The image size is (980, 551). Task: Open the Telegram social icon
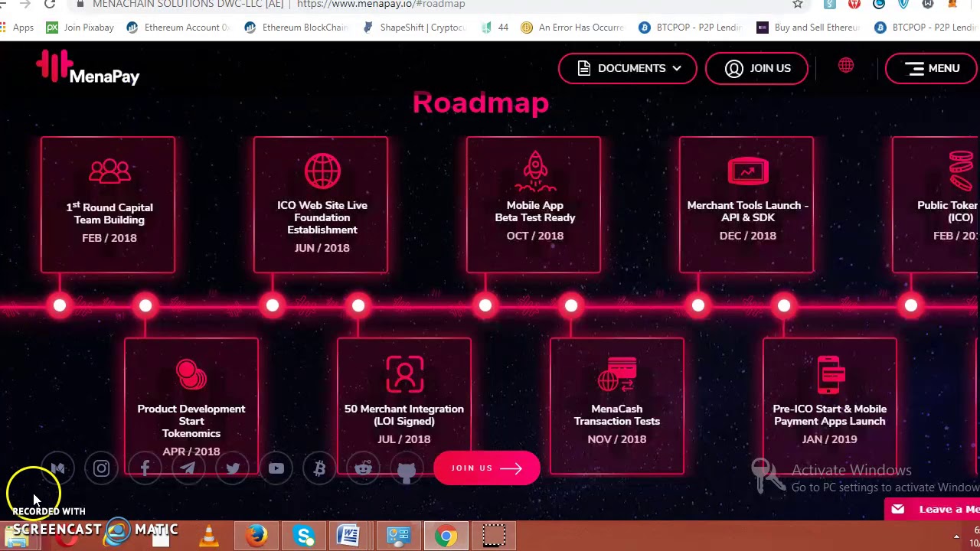point(188,468)
